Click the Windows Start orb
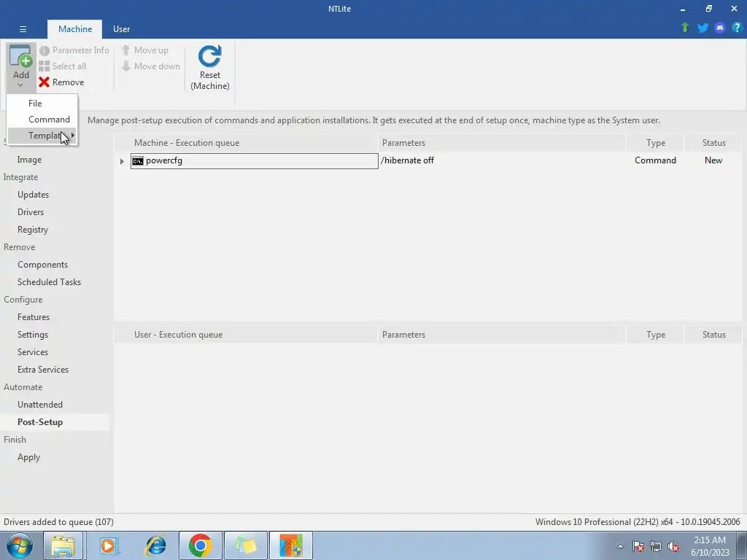747x560 pixels. point(20,545)
